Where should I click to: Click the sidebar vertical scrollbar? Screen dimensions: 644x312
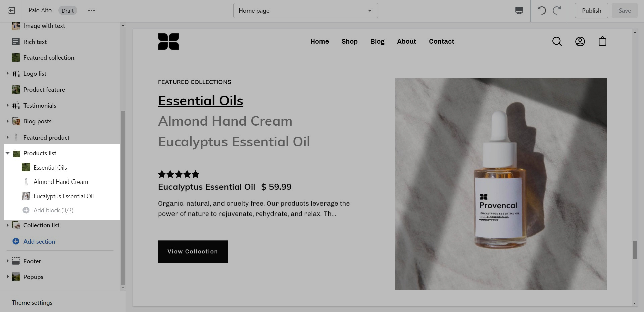click(x=123, y=198)
